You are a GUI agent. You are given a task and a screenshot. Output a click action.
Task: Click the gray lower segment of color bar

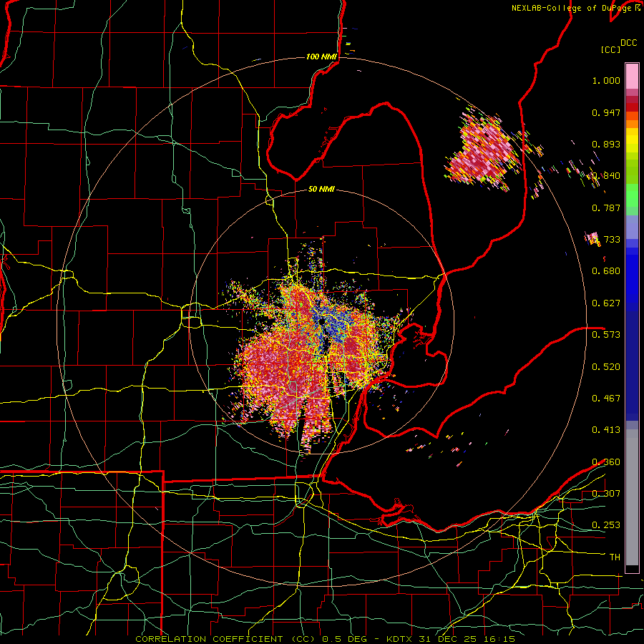pyautogui.click(x=632, y=497)
